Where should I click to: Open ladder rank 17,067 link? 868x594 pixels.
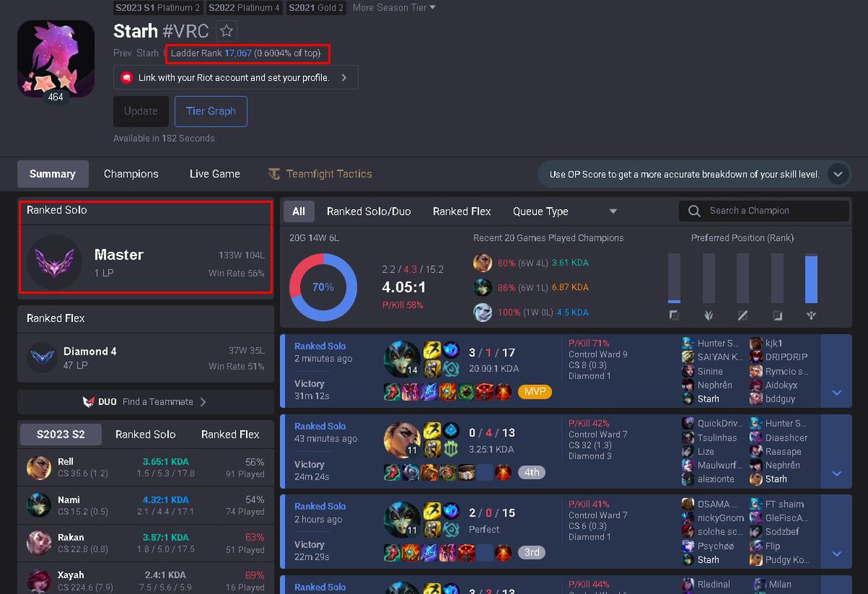click(238, 54)
